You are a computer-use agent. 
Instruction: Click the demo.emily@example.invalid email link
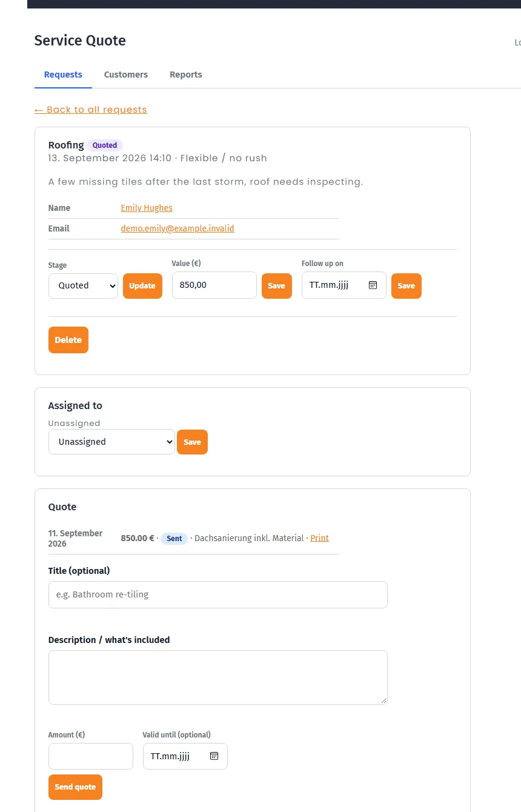click(178, 228)
